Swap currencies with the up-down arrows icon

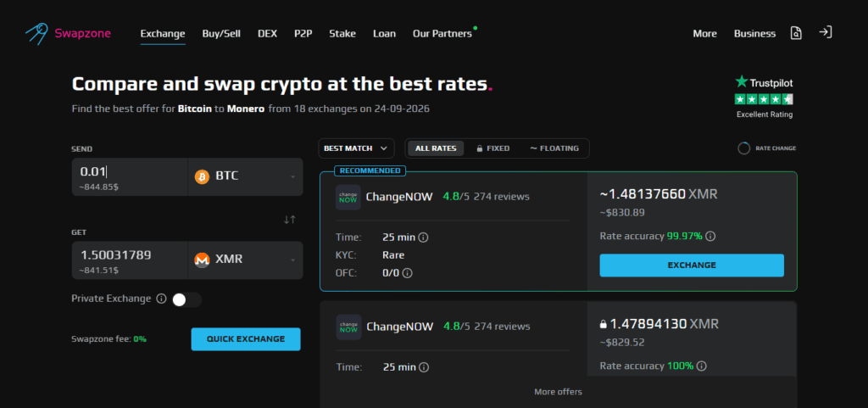(x=290, y=219)
